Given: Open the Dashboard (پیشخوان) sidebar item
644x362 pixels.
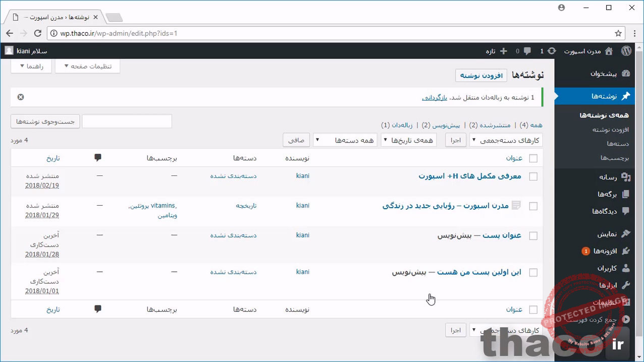Looking at the screenshot, I should pos(603,74).
